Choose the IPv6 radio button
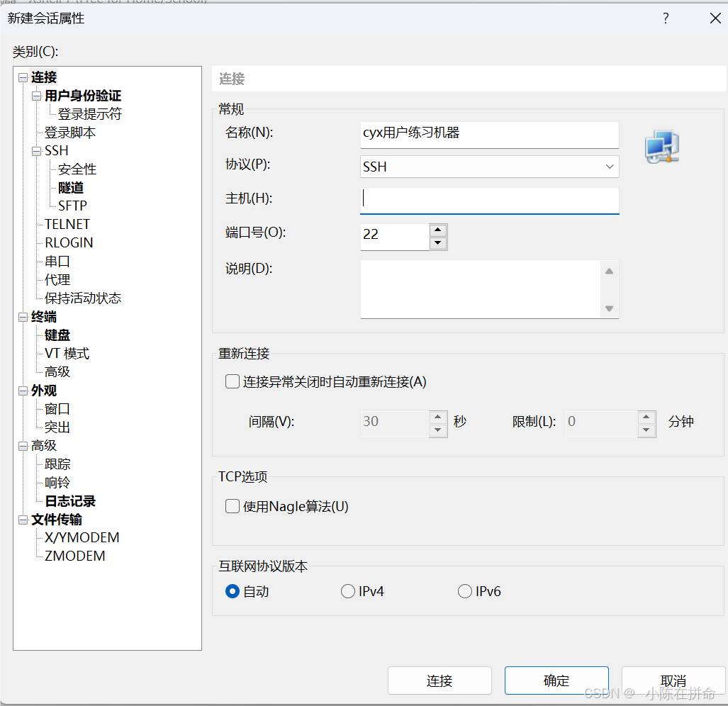This screenshot has width=728, height=706. [465, 591]
